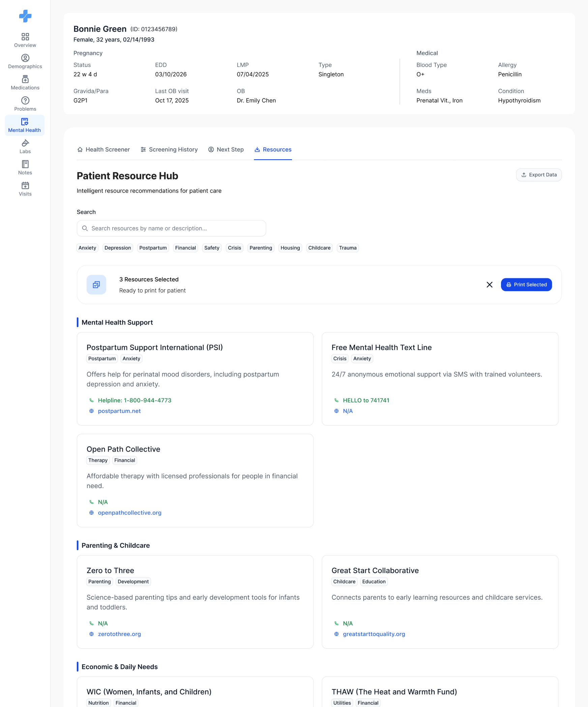Switch to the Health Screener tab
Viewport: 588px width, 707px height.
coord(104,149)
